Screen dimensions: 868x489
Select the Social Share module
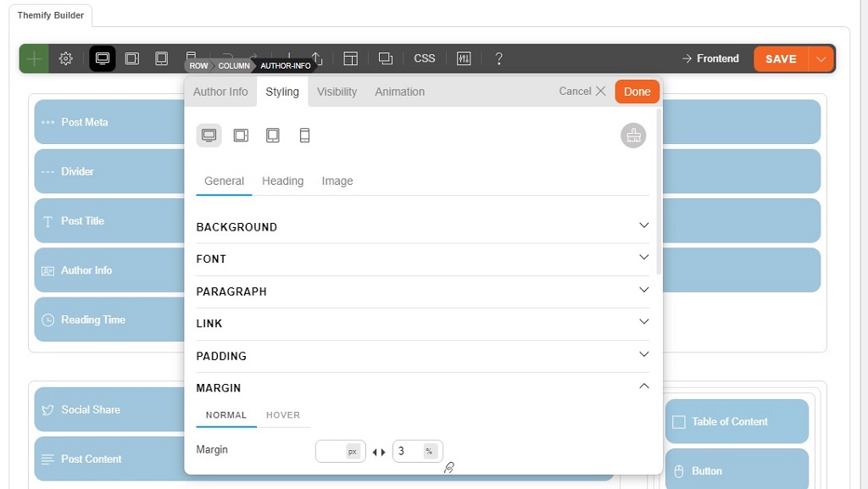coord(109,409)
